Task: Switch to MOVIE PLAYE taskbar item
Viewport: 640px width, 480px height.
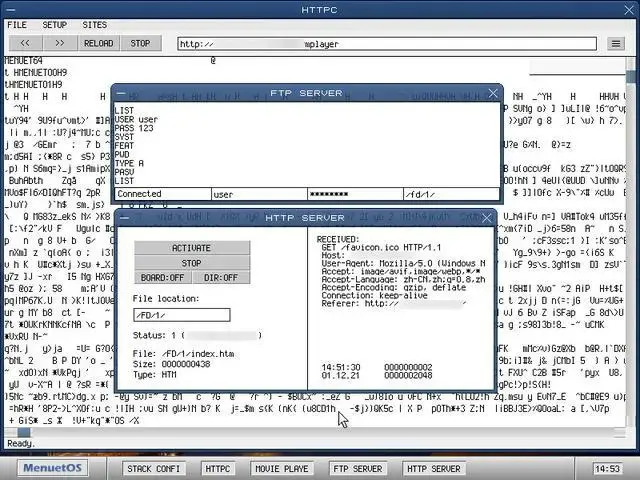Action: pyautogui.click(x=280, y=468)
